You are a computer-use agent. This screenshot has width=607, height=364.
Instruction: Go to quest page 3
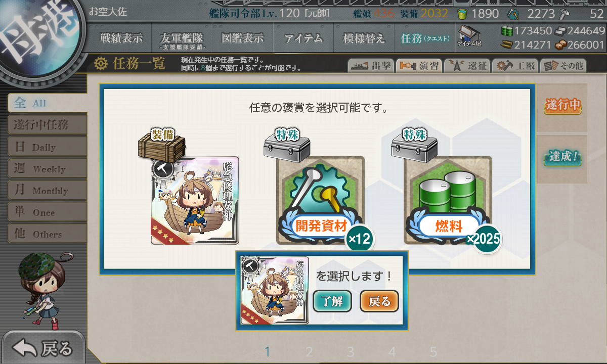(350, 352)
